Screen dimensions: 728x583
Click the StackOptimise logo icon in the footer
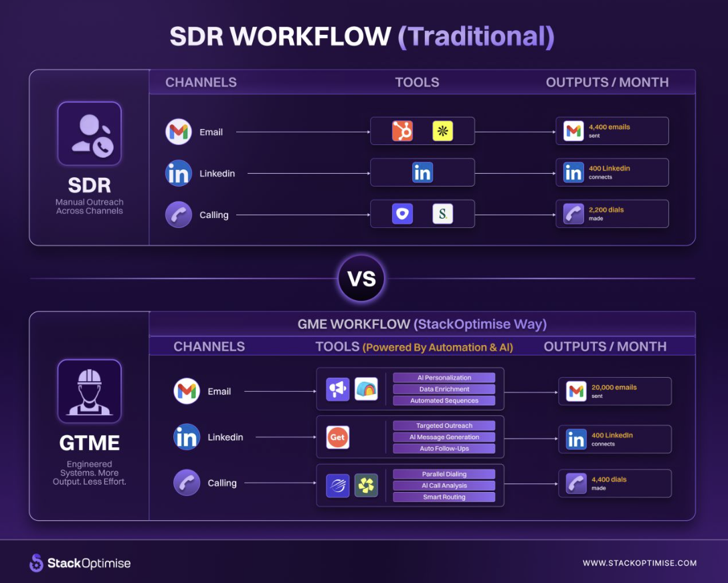(x=36, y=563)
